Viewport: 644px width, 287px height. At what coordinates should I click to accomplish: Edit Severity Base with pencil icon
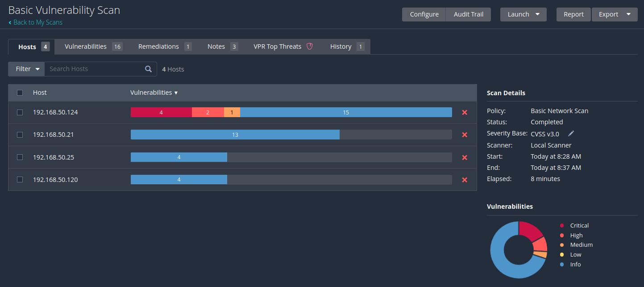tap(571, 134)
